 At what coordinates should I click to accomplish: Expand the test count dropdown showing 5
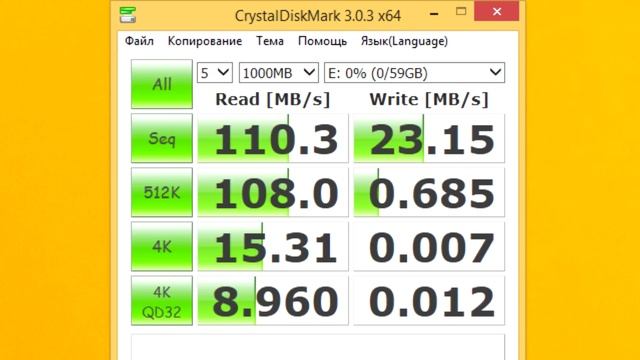pyautogui.click(x=215, y=73)
